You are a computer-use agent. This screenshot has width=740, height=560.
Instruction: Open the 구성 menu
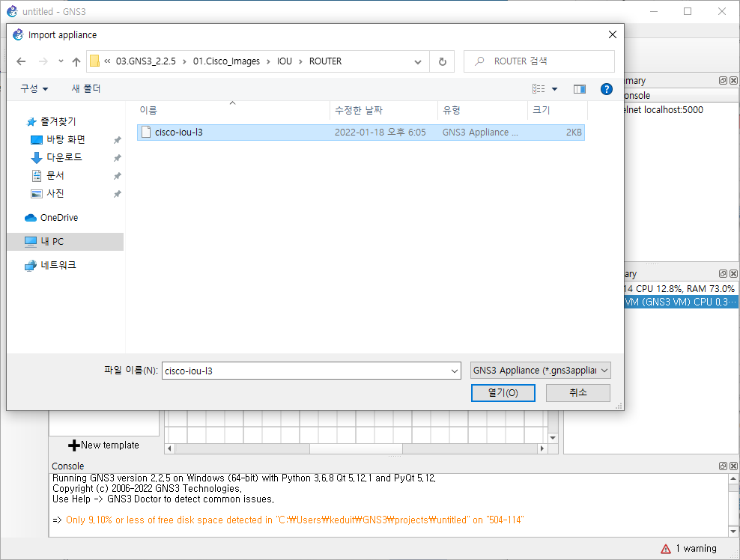(34, 88)
